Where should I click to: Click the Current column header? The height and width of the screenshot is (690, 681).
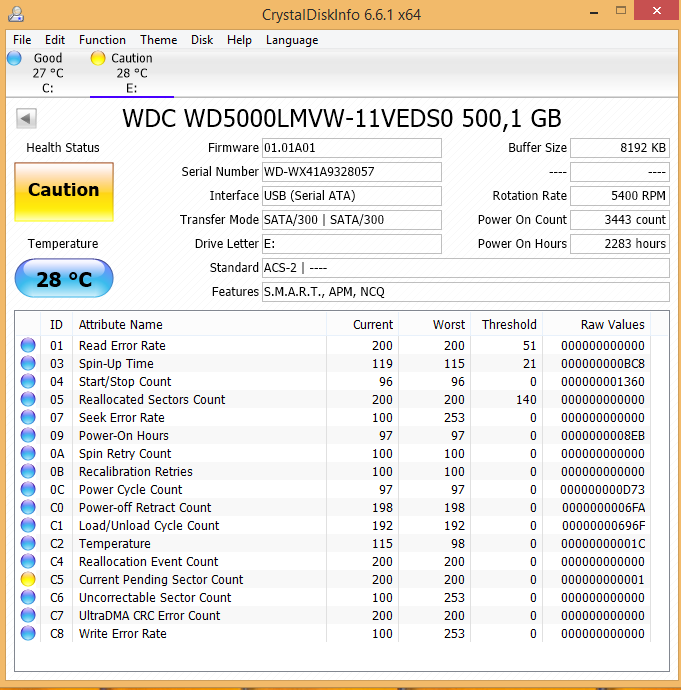tap(362, 325)
